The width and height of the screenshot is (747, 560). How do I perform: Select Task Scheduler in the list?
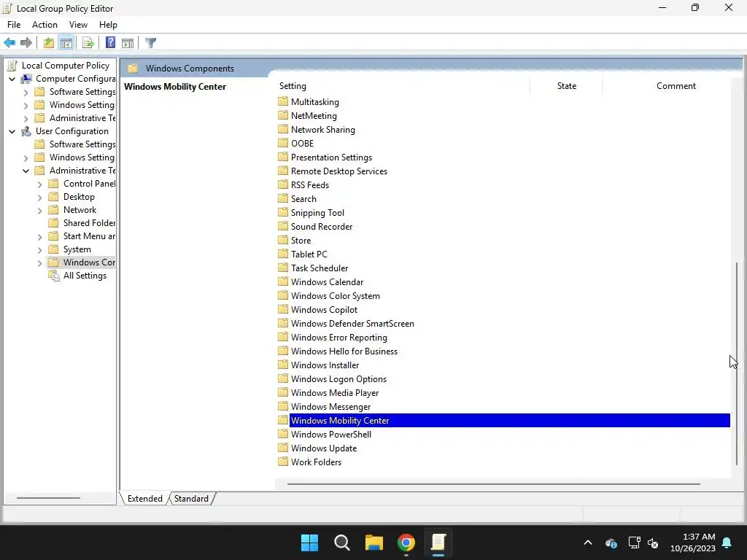click(320, 268)
